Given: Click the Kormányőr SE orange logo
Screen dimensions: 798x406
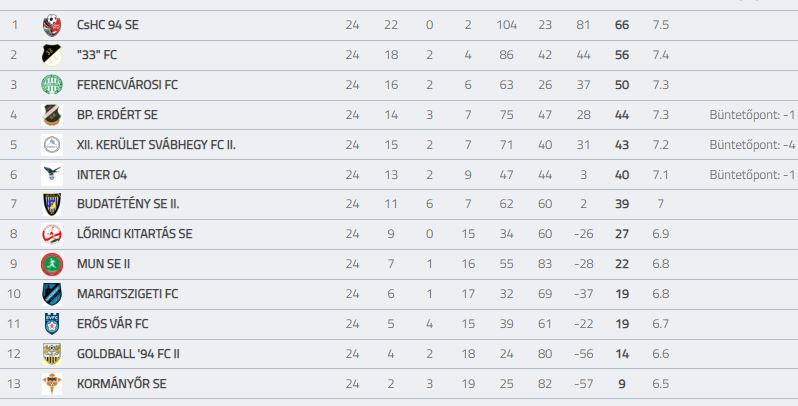Looking at the screenshot, I should [x=52, y=384].
